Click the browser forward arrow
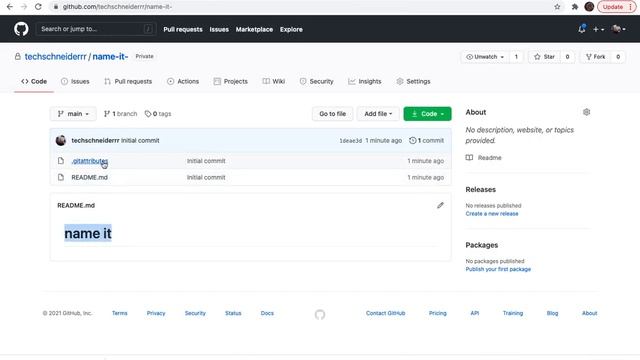 (x=24, y=7)
